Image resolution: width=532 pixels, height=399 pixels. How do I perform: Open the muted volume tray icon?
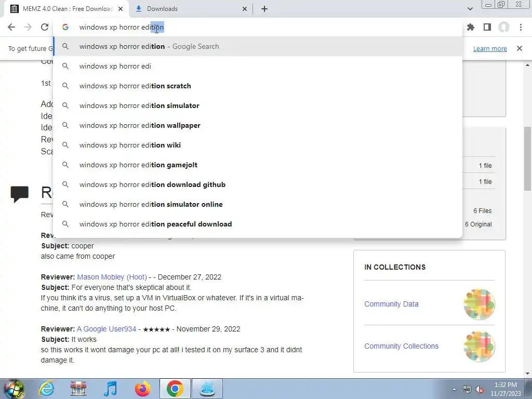coord(480,389)
